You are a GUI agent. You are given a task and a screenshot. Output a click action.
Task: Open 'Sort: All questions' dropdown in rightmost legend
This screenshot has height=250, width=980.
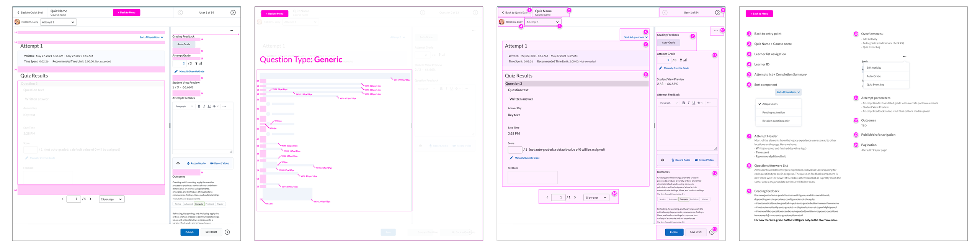pyautogui.click(x=788, y=92)
